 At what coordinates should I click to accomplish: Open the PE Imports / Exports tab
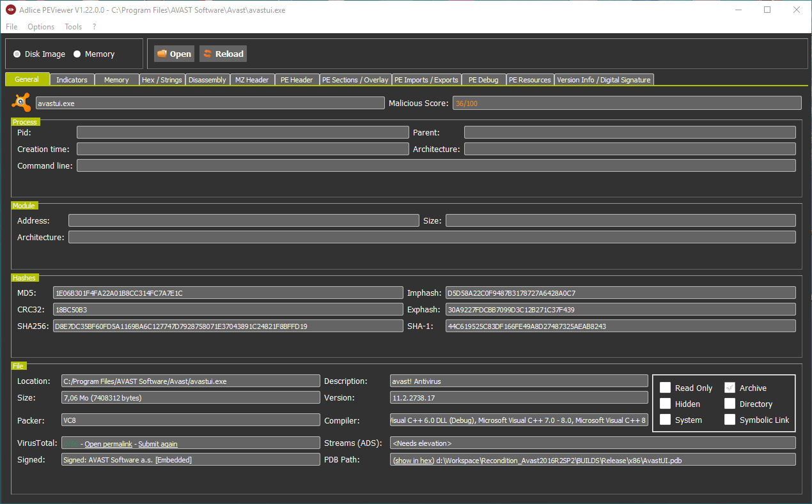click(426, 80)
